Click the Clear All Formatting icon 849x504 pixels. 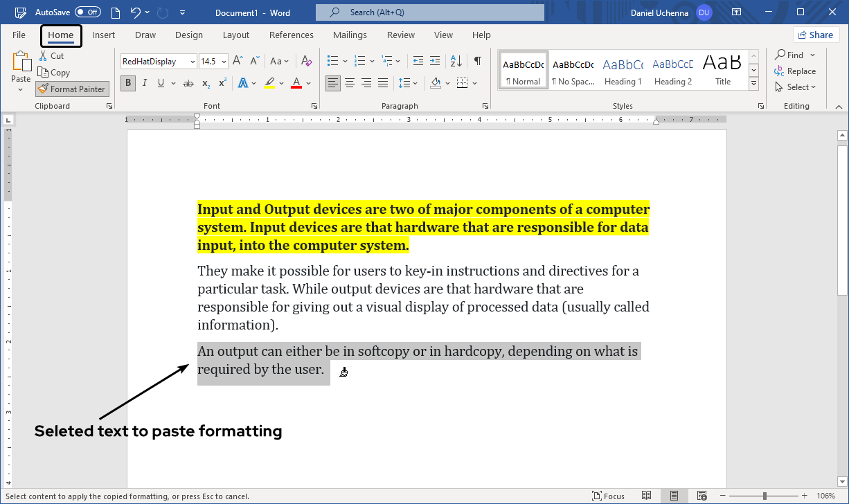307,62
